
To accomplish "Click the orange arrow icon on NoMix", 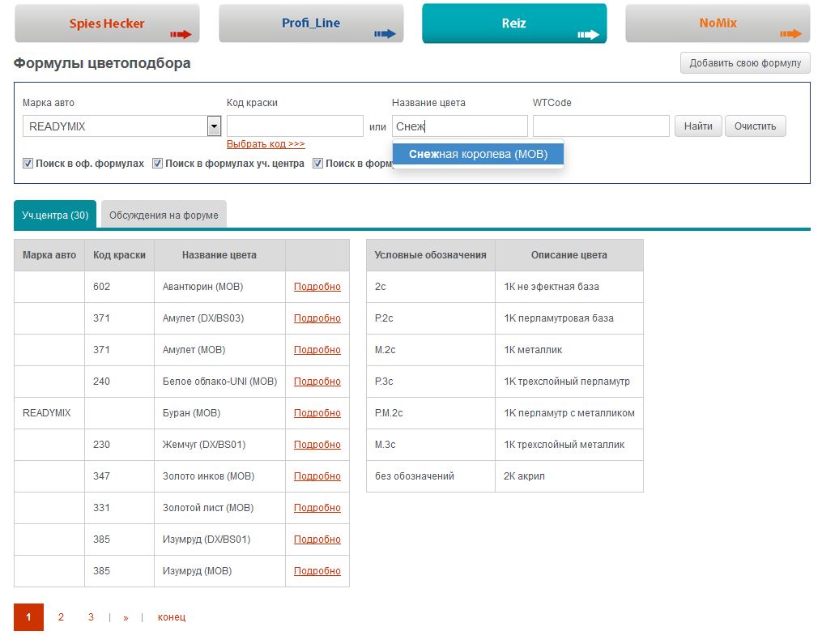I will [x=791, y=34].
